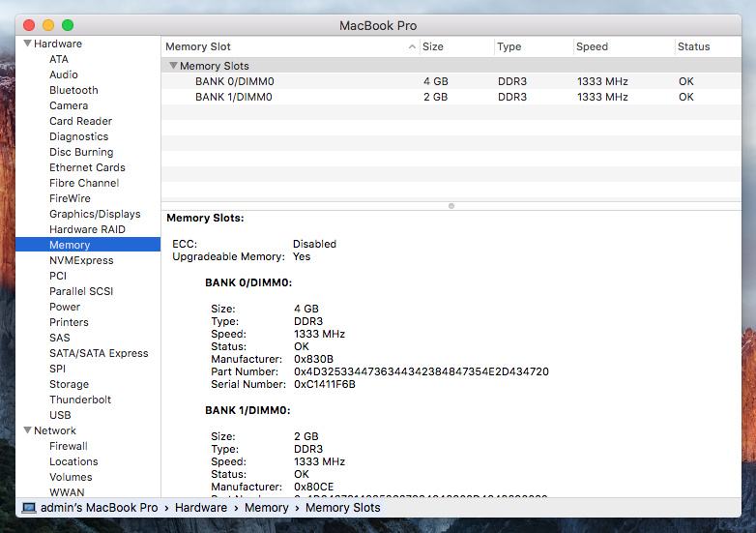The image size is (756, 533).
Task: Sort by the Memory Slot column header
Action: point(198,46)
